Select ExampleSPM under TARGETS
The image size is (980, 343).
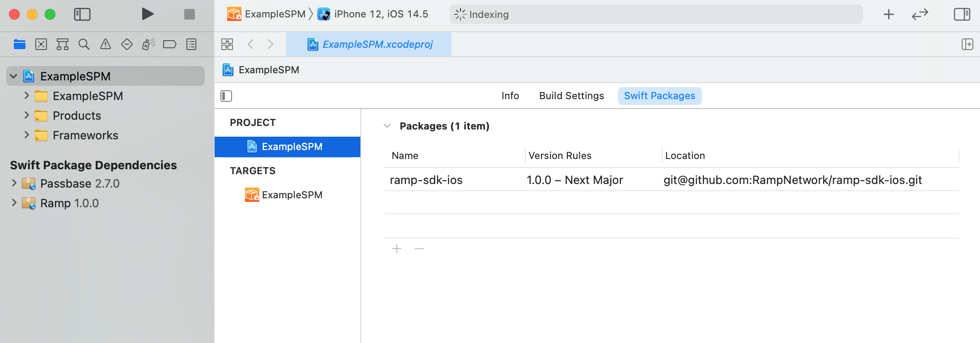click(x=287, y=195)
